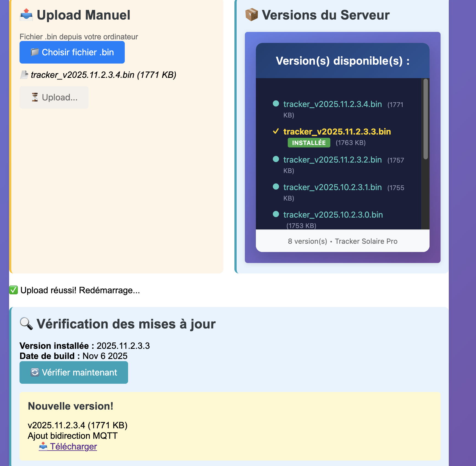Click the 'v2025.11.2.3.4 (1771 KB)' text
Viewport: 476px width, 466px height.
pos(78,425)
